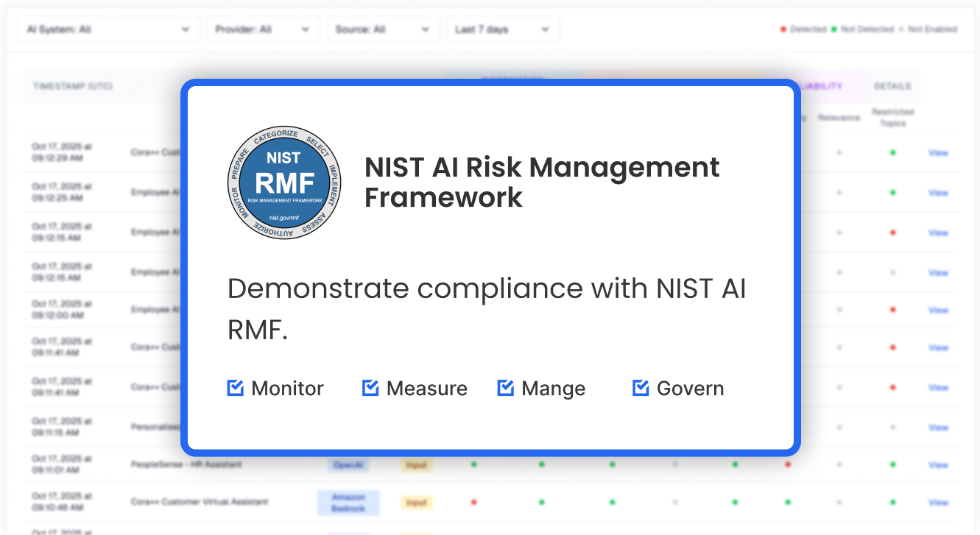Image resolution: width=980 pixels, height=535 pixels.
Task: Open View link for the 09:12:25 AM row
Action: (938, 193)
